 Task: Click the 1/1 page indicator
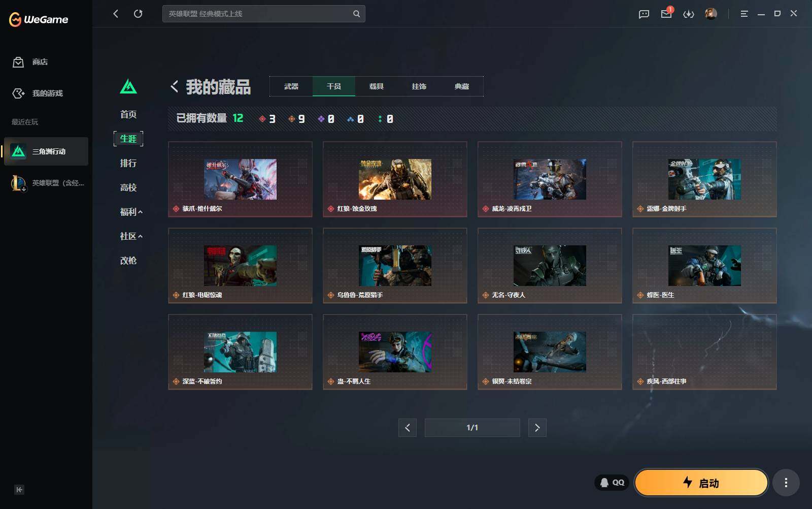point(472,428)
